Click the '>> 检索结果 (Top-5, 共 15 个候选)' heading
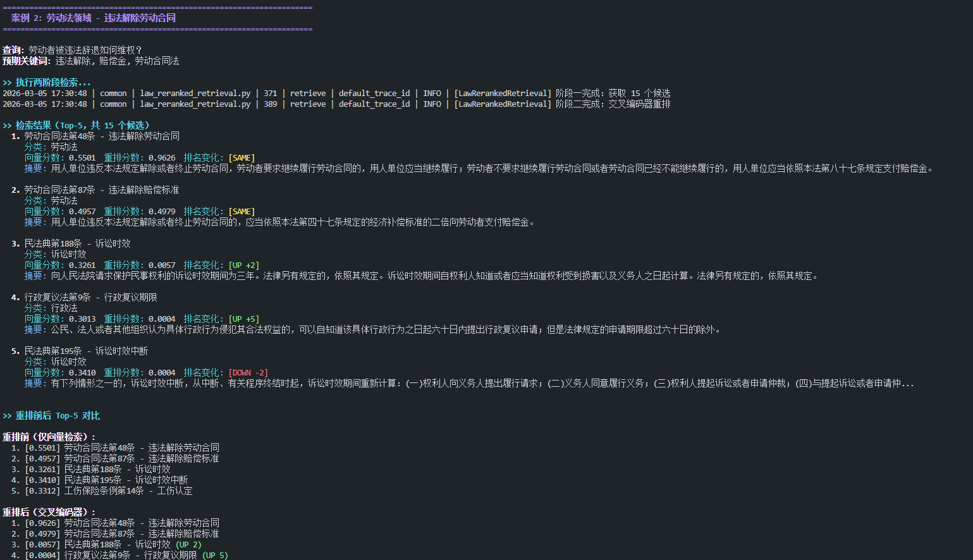973x560 pixels. coord(76,125)
